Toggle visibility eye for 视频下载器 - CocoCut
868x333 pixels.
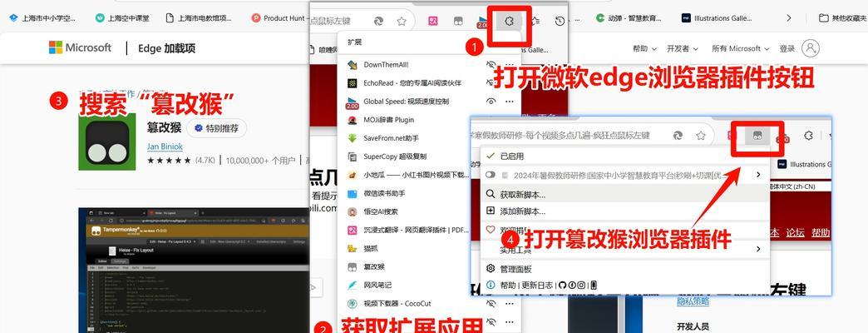pos(491,304)
